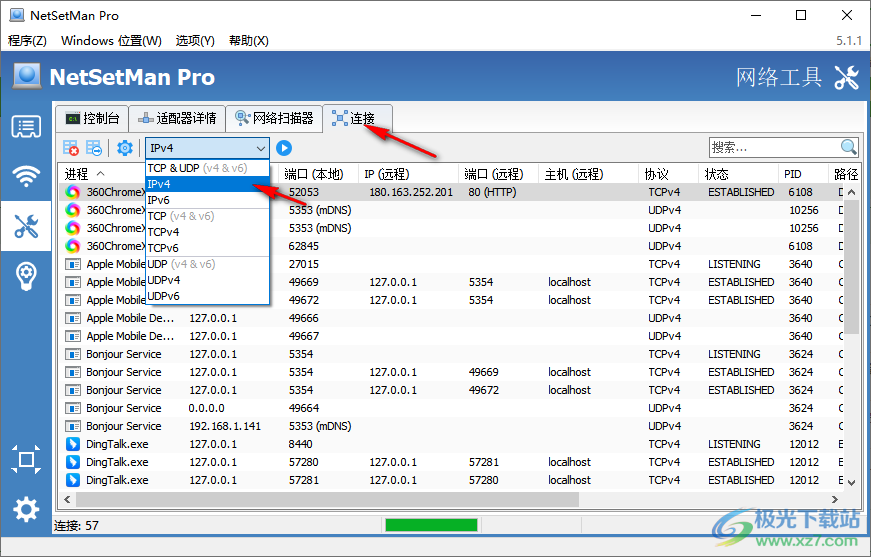Image resolution: width=871 pixels, height=557 pixels.
Task: Click the 5.1.1 version label
Action: [849, 41]
